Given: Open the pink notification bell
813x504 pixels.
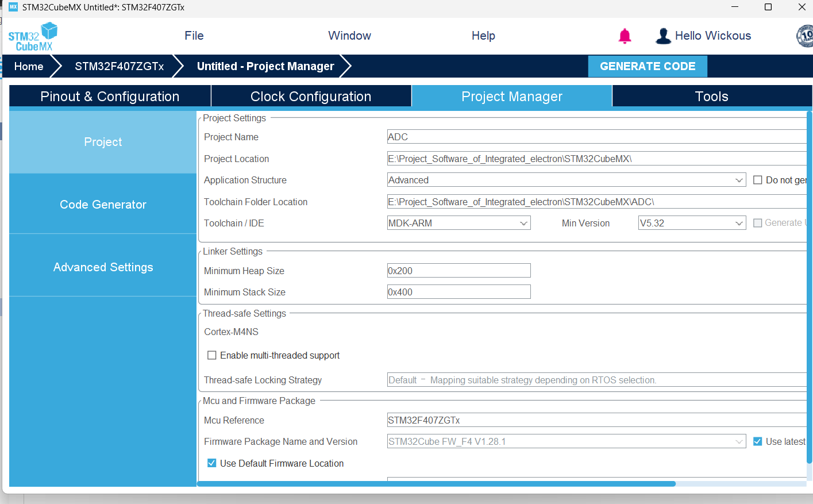Looking at the screenshot, I should click(625, 36).
